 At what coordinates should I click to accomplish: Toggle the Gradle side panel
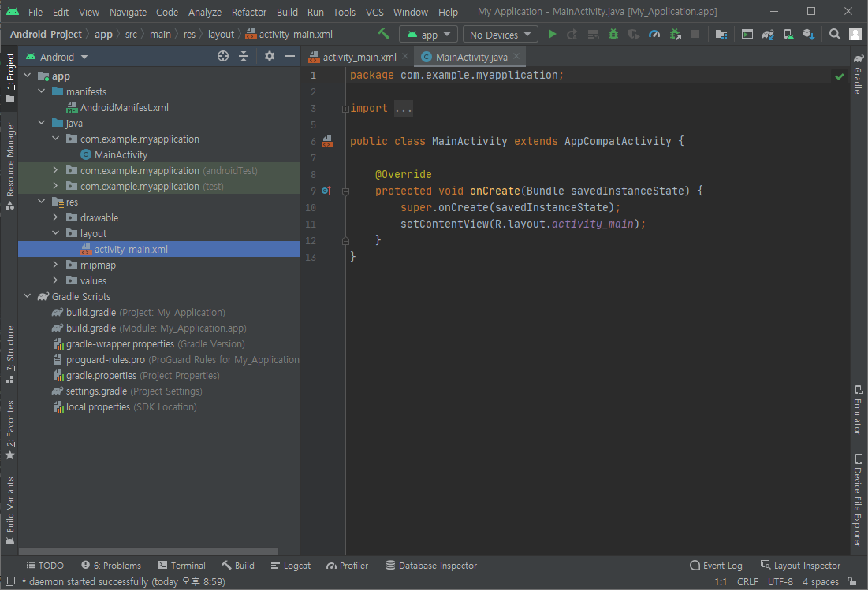pyautogui.click(x=858, y=73)
